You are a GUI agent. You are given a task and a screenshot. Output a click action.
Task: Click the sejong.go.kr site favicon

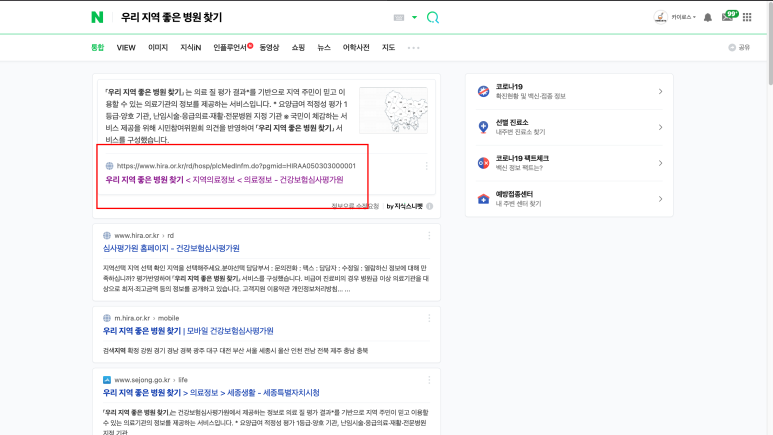click(106, 380)
